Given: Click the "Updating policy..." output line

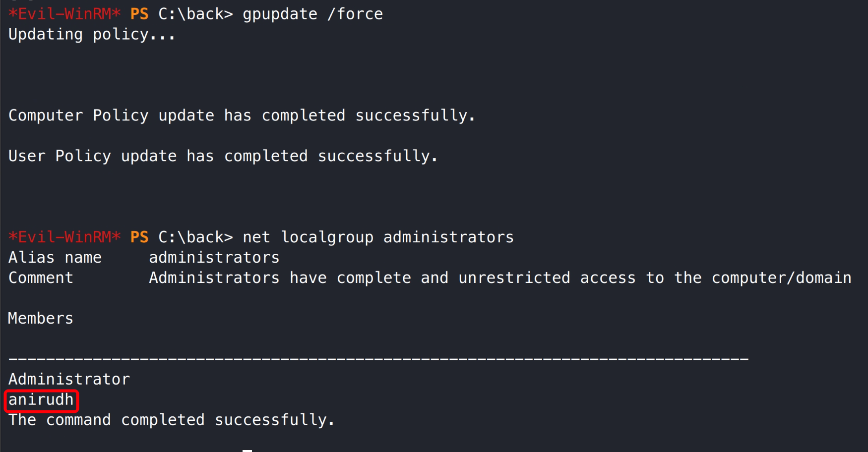Looking at the screenshot, I should tap(92, 35).
